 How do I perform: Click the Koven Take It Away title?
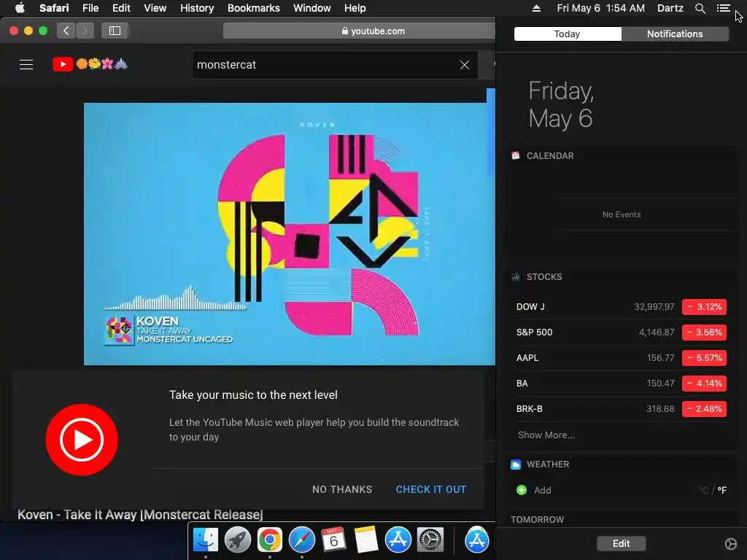point(140,515)
